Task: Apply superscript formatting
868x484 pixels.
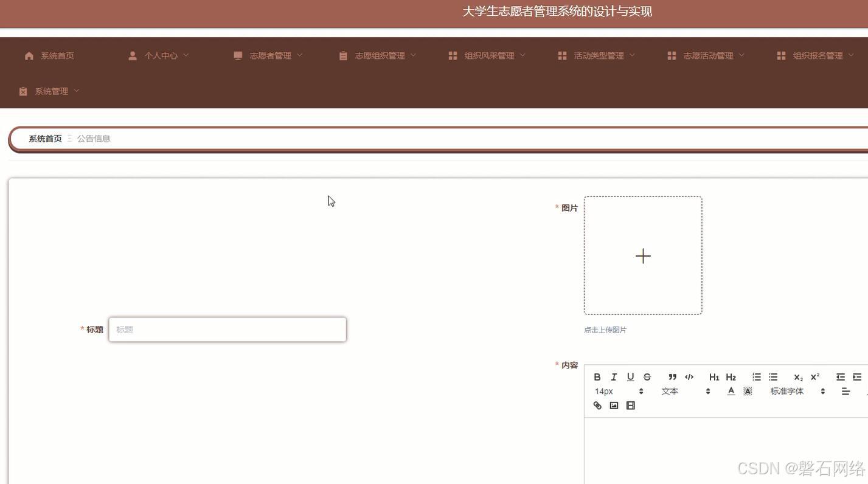Action: pos(814,377)
